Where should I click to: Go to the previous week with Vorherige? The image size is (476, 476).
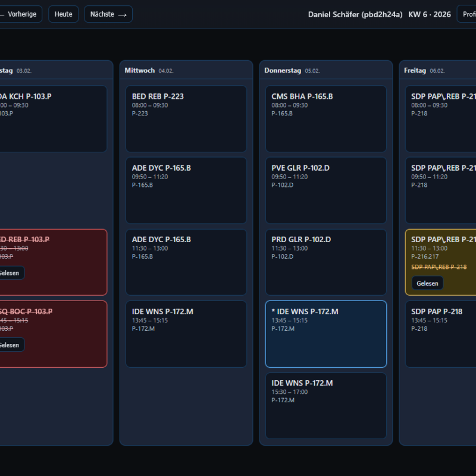point(19,14)
